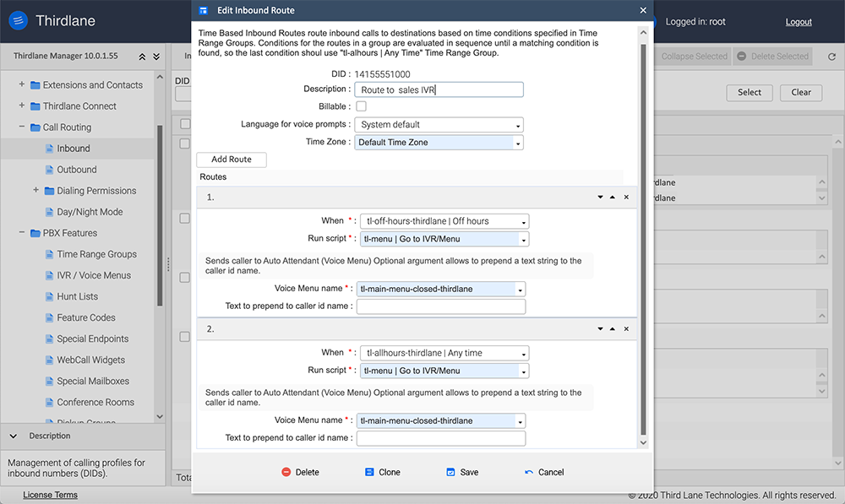Open route 1 When time range dropdown

444,221
